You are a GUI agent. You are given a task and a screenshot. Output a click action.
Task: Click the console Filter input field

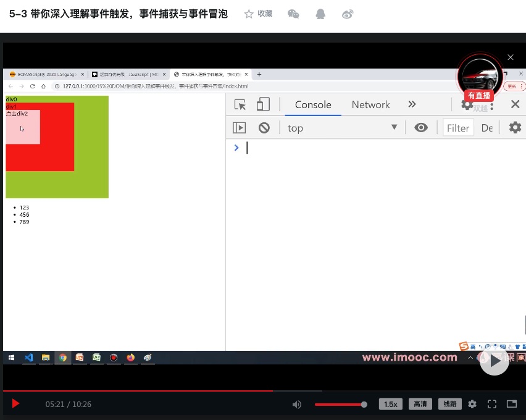click(x=458, y=127)
